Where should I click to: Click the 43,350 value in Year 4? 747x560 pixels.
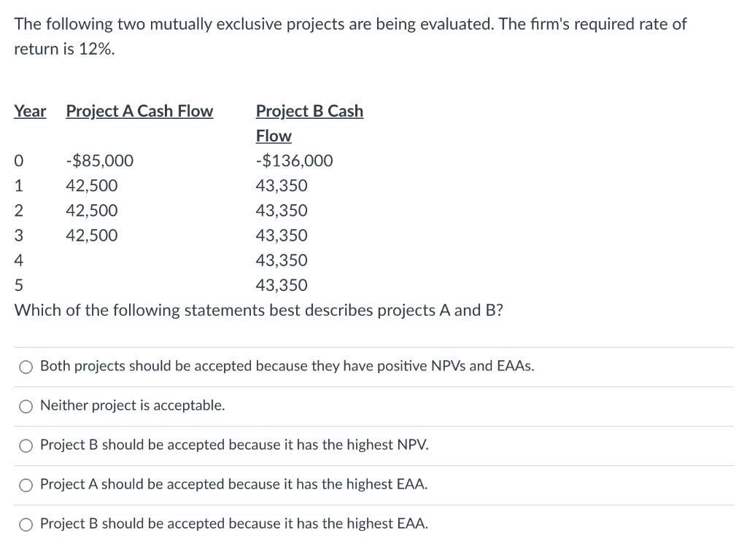(282, 260)
